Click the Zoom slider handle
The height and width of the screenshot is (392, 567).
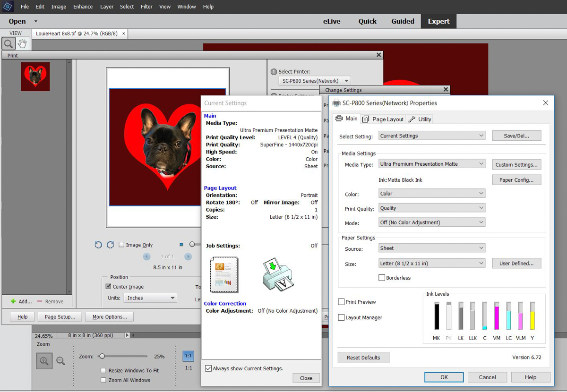[102, 357]
